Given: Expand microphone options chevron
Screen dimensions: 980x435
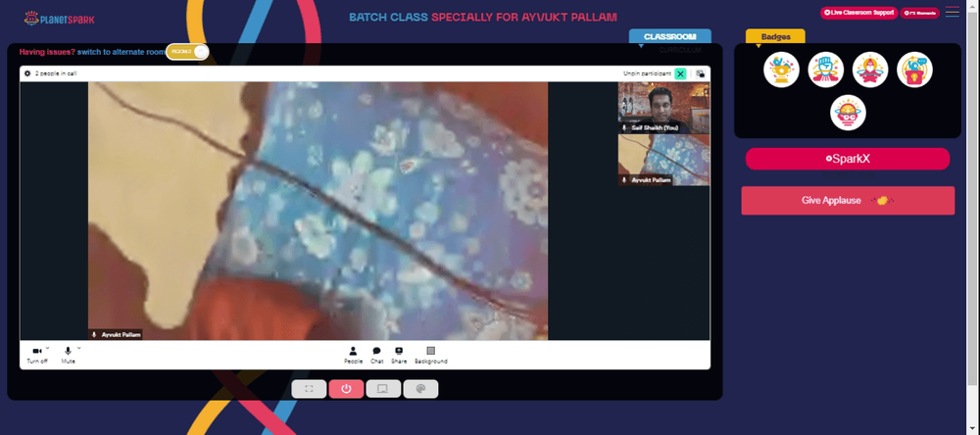Looking at the screenshot, I should 78,348.
